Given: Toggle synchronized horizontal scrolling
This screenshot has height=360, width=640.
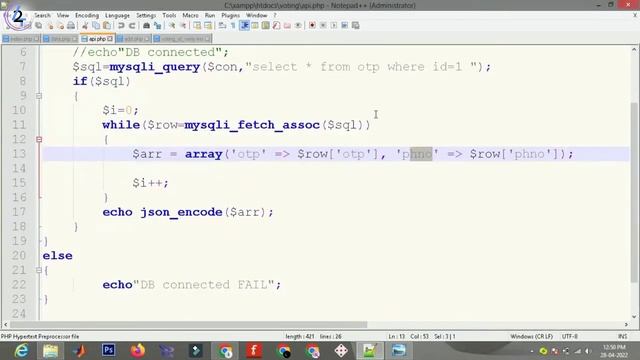Looking at the screenshot, I should 208,26.
